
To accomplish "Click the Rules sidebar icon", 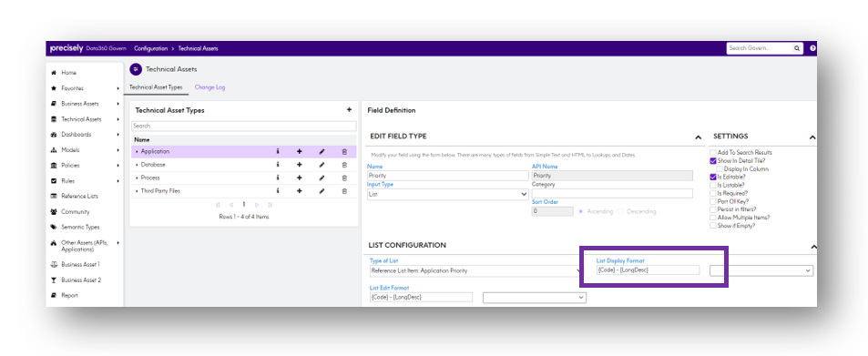I will [x=54, y=181].
